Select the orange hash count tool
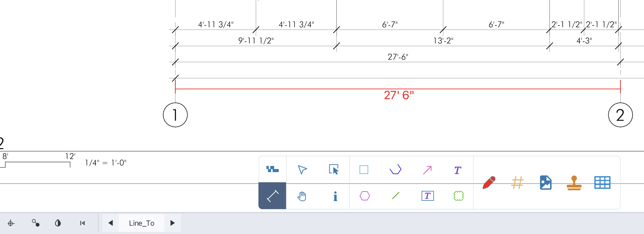This screenshot has height=234, width=644. coord(517,183)
